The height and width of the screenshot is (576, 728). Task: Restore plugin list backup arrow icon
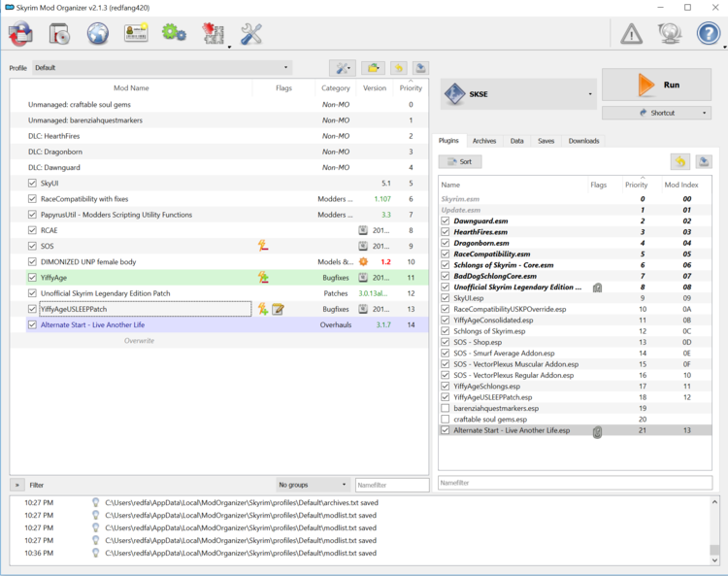(680, 161)
